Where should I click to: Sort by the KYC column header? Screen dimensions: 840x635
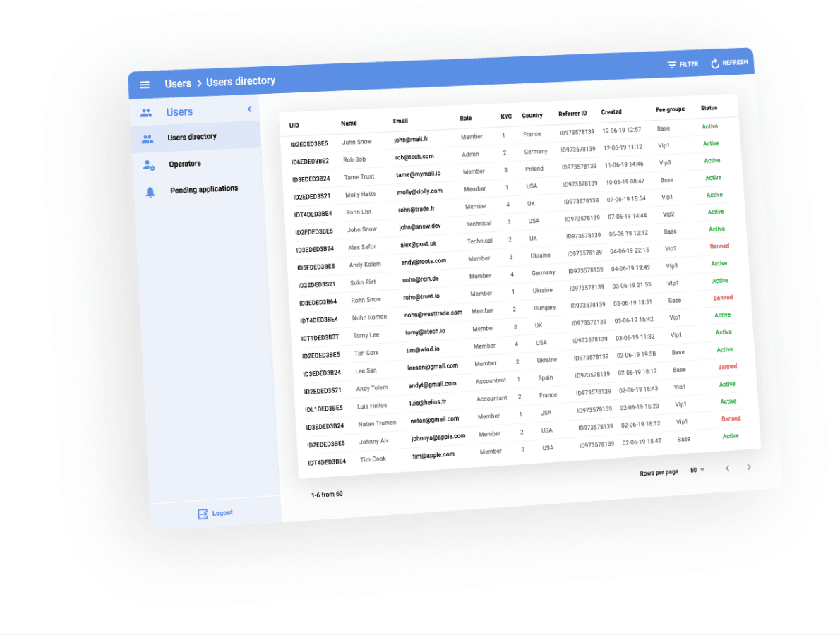pos(506,116)
